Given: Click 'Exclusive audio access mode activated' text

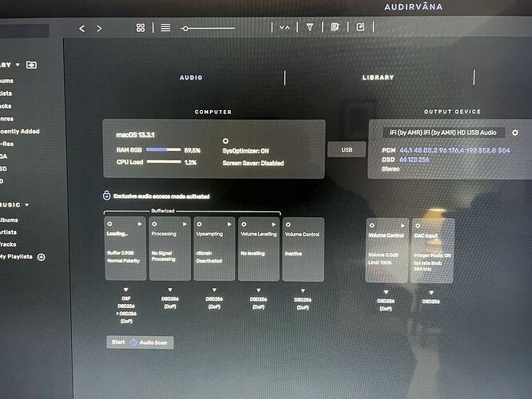Looking at the screenshot, I should click(161, 196).
